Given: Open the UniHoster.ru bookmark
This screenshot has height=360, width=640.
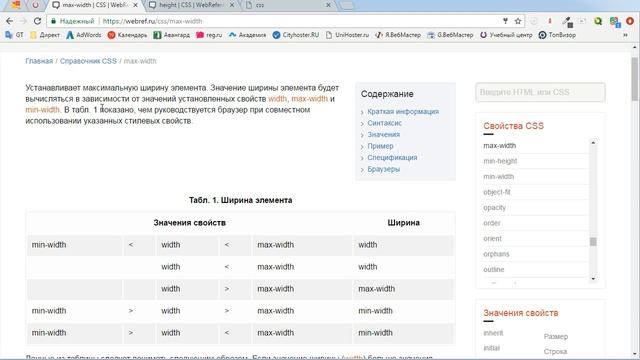Looking at the screenshot, I should click(347, 35).
